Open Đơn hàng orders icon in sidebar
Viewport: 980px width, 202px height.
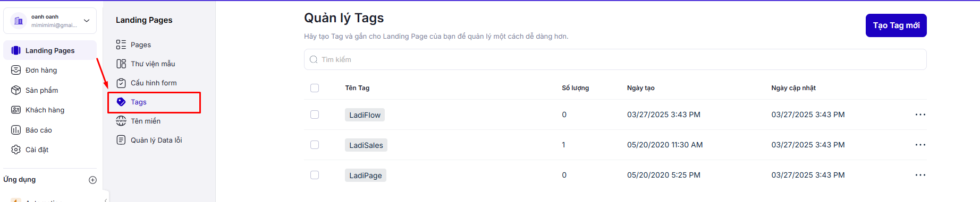pos(16,70)
